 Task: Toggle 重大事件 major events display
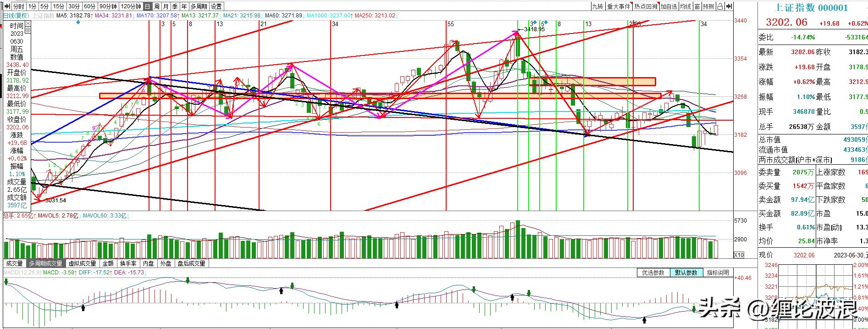tap(619, 6)
